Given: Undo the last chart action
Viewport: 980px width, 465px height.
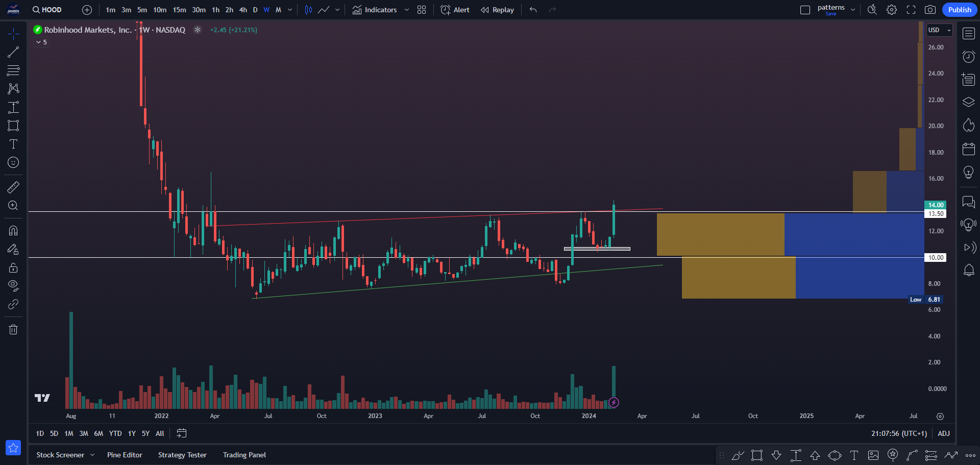Looking at the screenshot, I should click(533, 10).
